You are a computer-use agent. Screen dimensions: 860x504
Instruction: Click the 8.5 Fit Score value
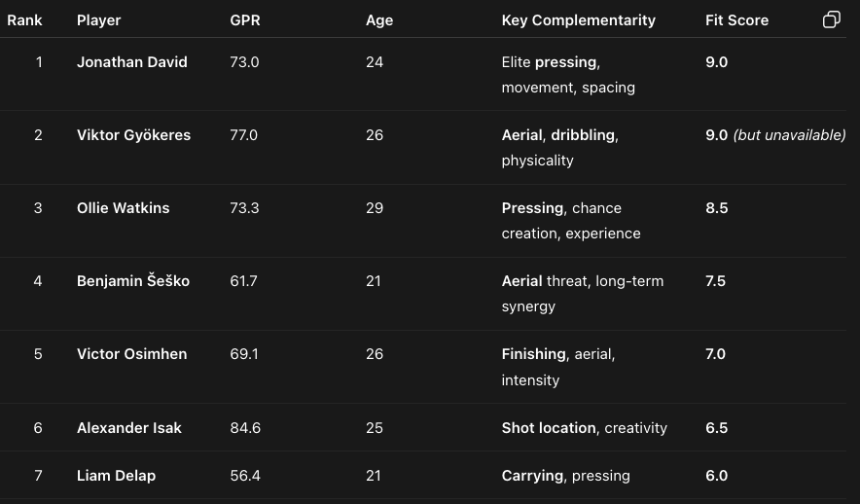[717, 208]
